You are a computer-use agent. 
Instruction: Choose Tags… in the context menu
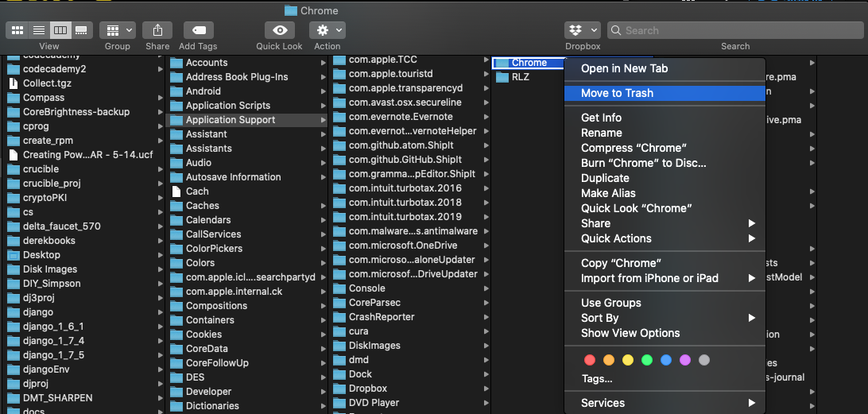(x=665, y=379)
